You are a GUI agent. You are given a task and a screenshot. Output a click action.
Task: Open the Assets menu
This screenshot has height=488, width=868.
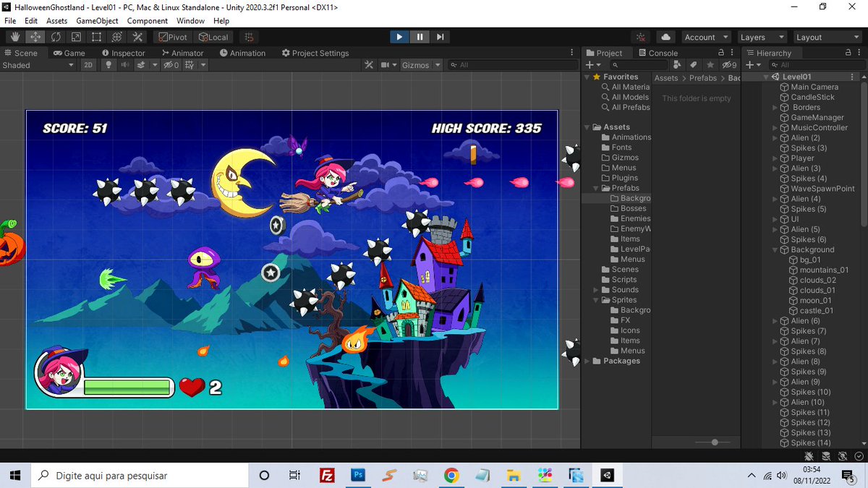pos(57,21)
